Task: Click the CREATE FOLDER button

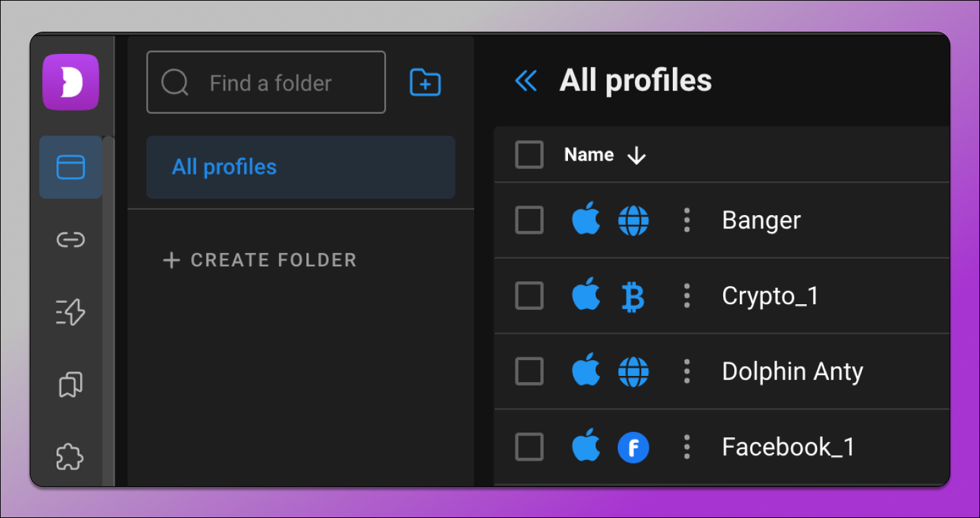Action: pyautogui.click(x=259, y=260)
